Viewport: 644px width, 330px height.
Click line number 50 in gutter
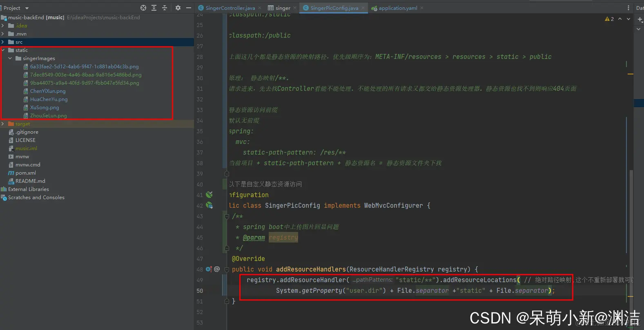(200, 290)
